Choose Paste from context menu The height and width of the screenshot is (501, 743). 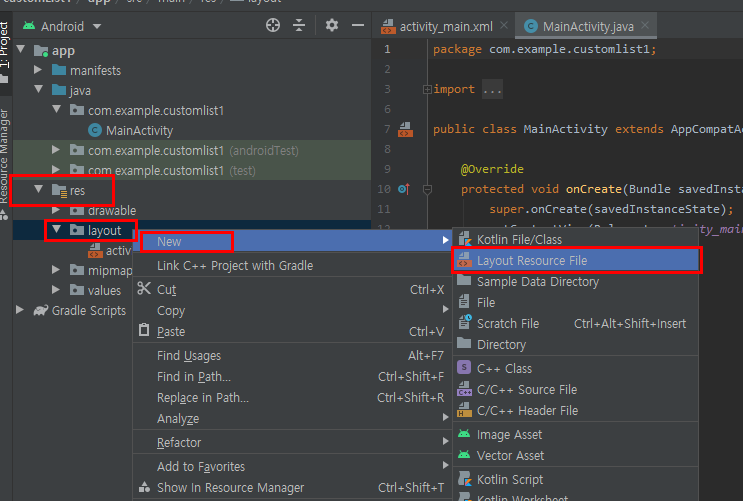pos(292,331)
